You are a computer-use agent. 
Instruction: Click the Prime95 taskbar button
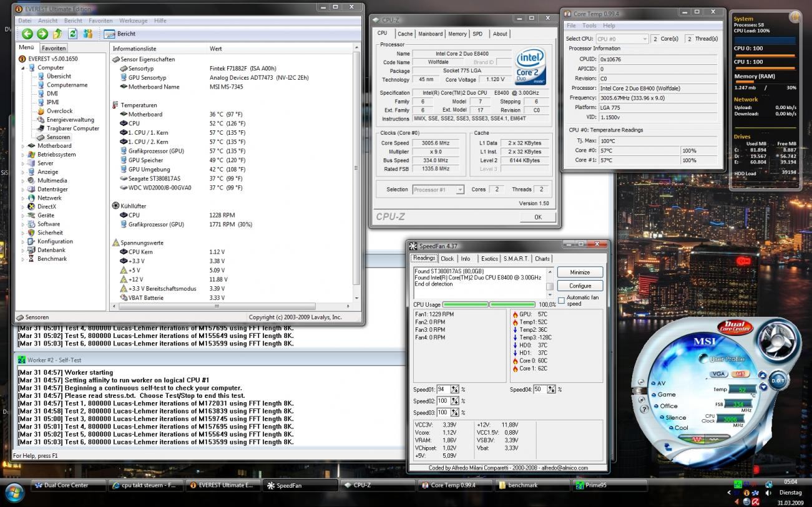(611, 485)
